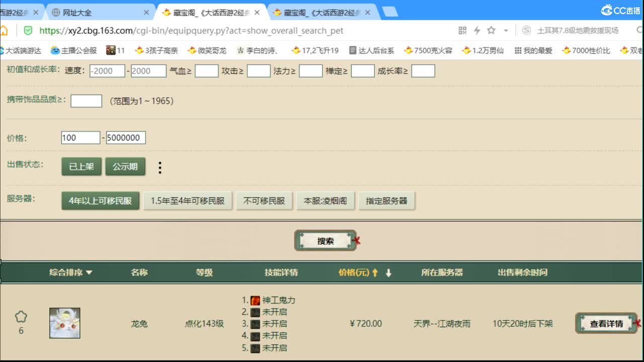Close the last 藏宝阁 tab
This screenshot has width=644, height=362.
click(367, 13)
